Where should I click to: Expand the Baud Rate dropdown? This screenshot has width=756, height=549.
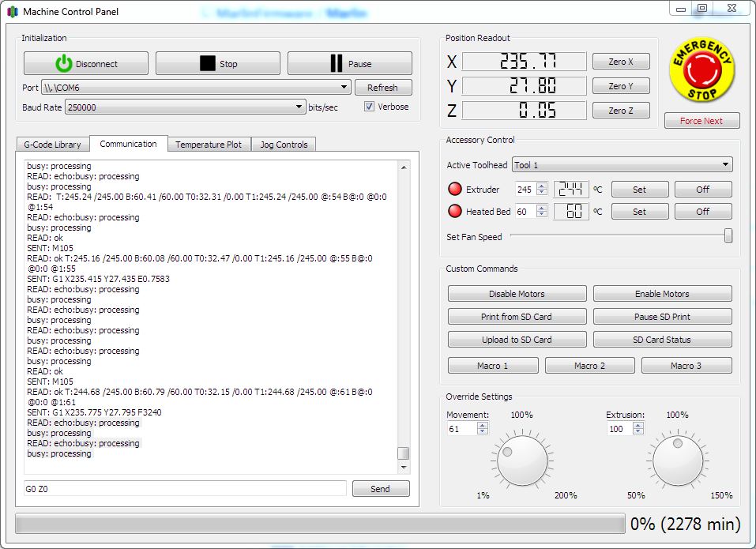pyautogui.click(x=300, y=107)
